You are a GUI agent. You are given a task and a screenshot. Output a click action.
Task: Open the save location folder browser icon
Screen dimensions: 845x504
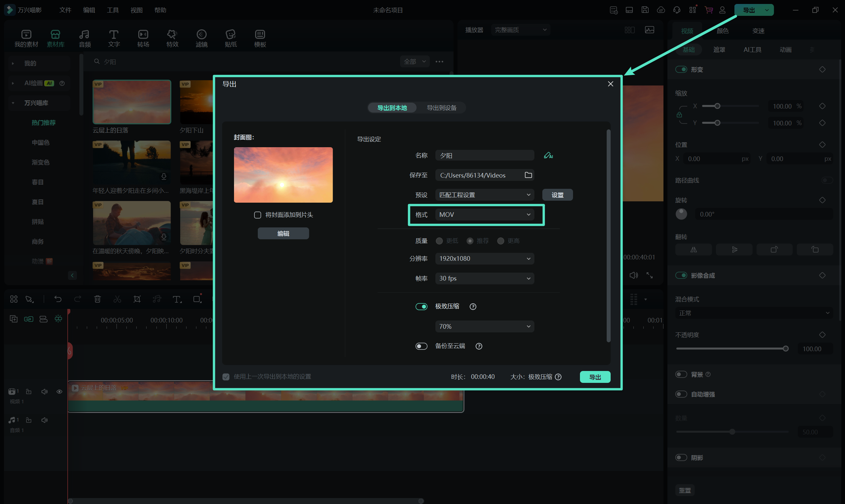[528, 175]
